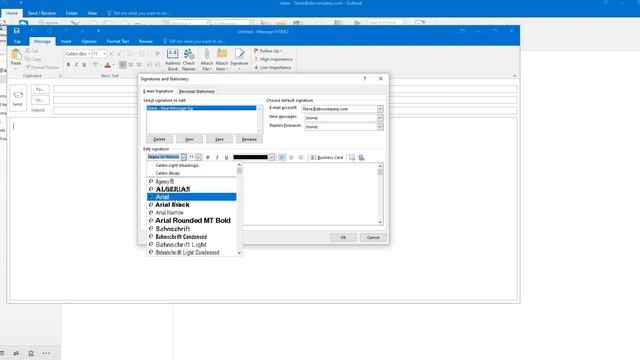Image resolution: width=640 pixels, height=360 pixels.
Task: Open the New messages signature dropdown
Action: click(380, 118)
